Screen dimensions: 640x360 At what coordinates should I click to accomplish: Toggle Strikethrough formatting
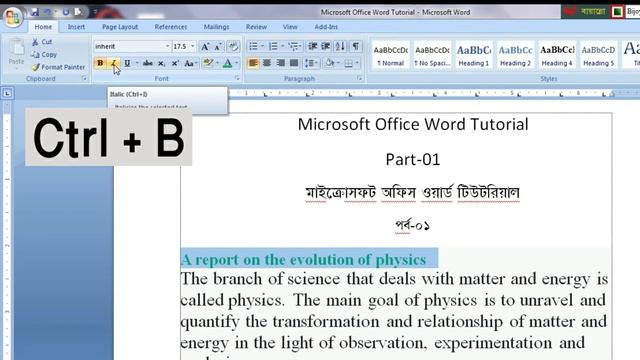148,63
